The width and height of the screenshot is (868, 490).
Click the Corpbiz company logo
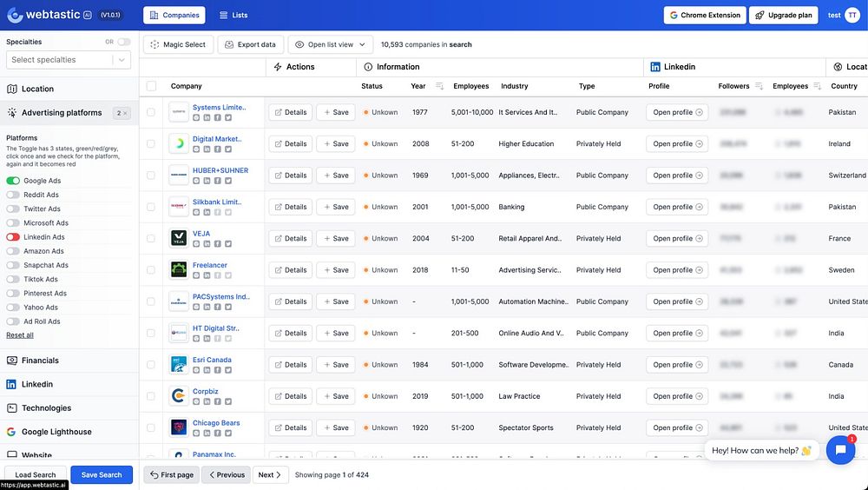[x=179, y=396]
